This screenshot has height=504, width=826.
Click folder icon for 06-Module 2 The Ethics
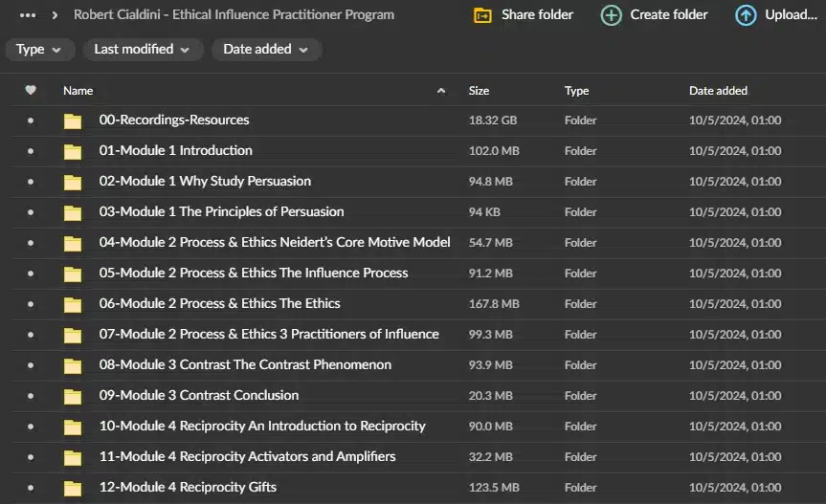73,304
